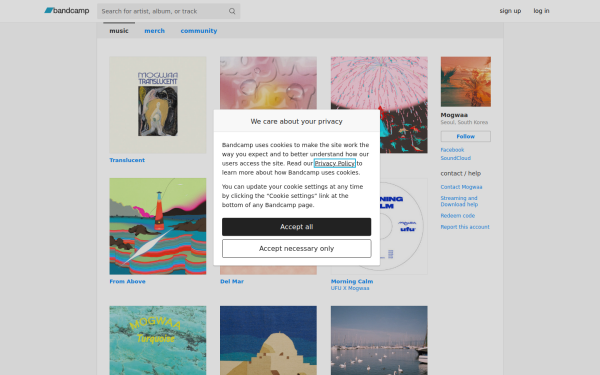Open the Privacy Policy link in dialog
600x375 pixels.
pyautogui.click(x=335, y=163)
